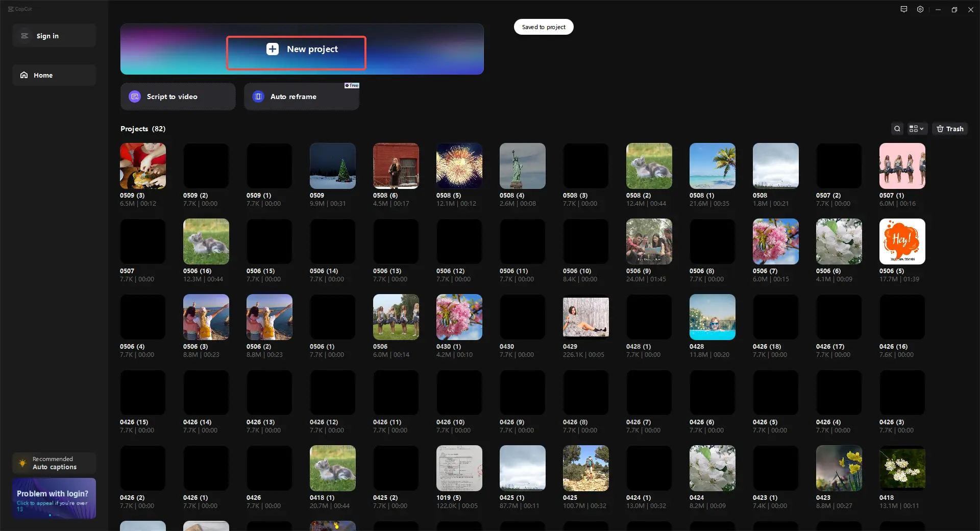Viewport: 980px width, 531px height.
Task: Open project 0508 (5) with fireworks thumbnail
Action: pos(459,166)
